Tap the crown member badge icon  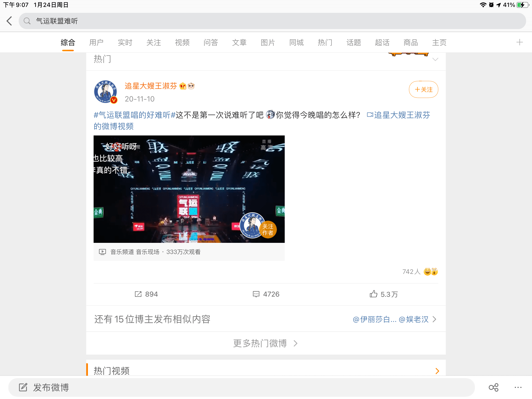(x=183, y=86)
